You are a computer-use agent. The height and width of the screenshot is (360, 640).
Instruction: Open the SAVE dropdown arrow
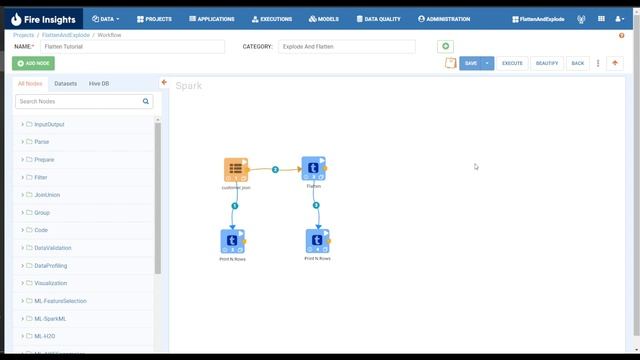click(487, 63)
